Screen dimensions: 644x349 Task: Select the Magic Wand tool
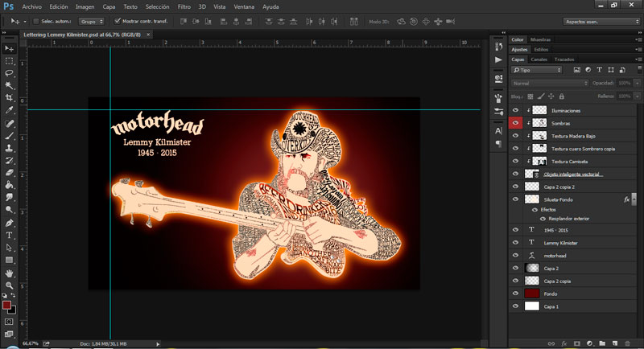coord(9,85)
